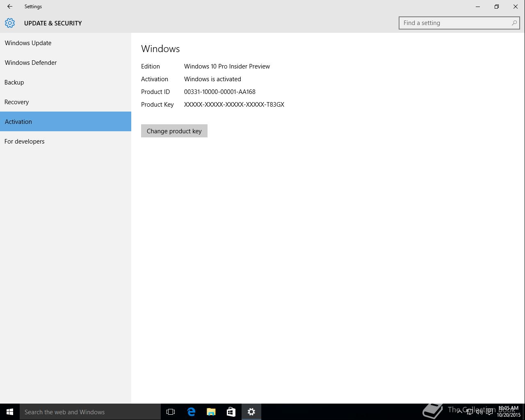
Task: Click Windows 10 Pro Insider Preview text
Action: pos(227,66)
